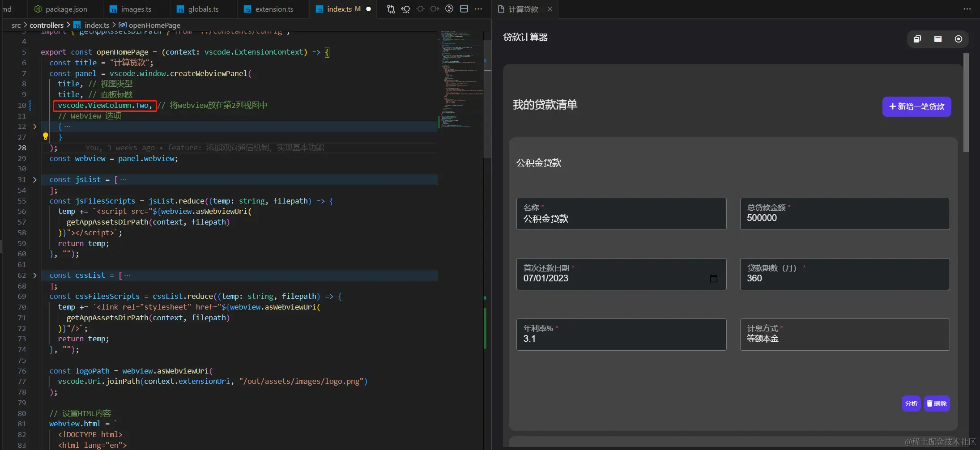Click the circle target icon in the loan calculator

point(959,39)
